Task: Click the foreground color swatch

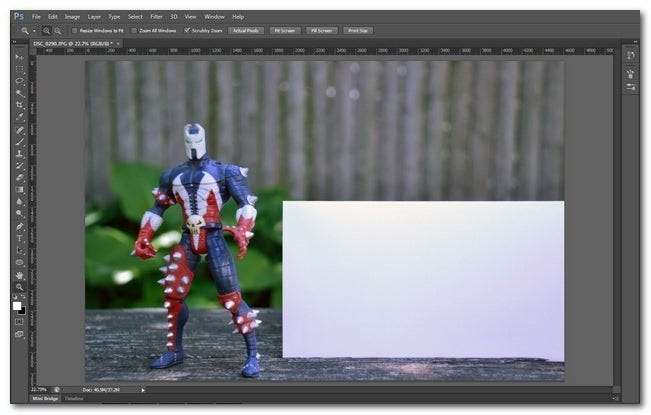Action: (17, 306)
